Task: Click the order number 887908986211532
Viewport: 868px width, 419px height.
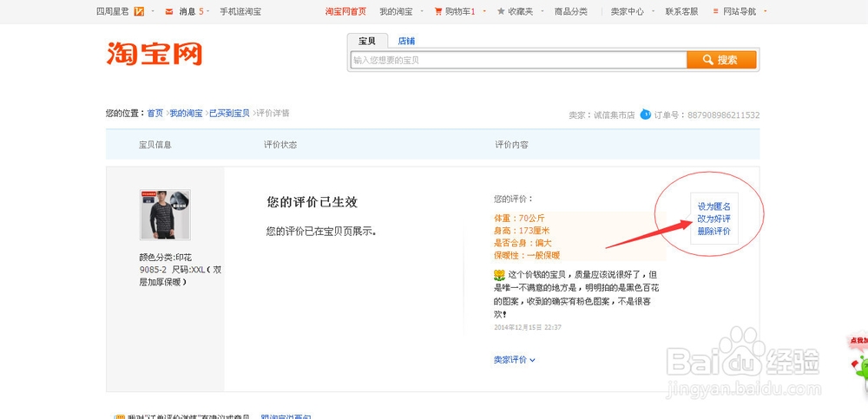Action: [724, 115]
